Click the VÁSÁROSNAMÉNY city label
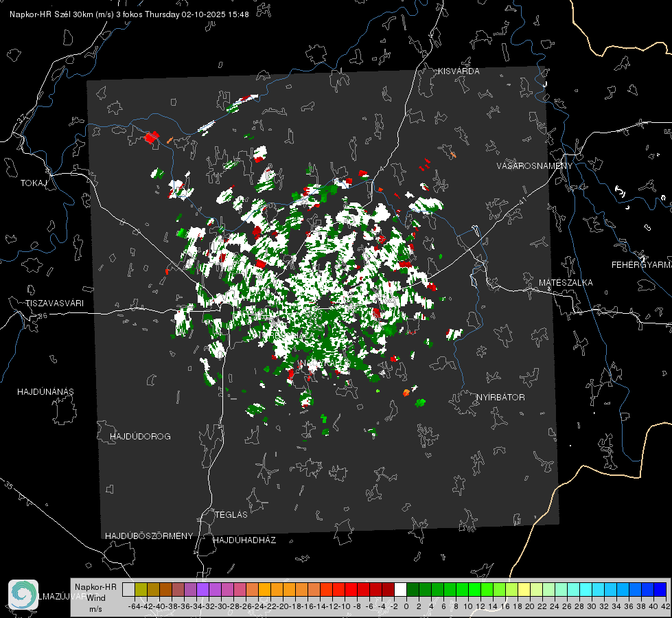This screenshot has width=672, height=618. coord(535,166)
